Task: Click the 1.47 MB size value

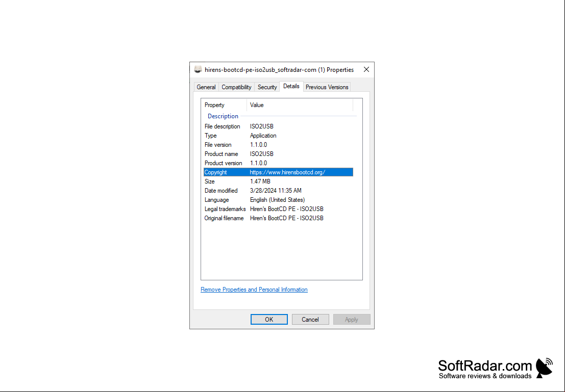Action: pos(260,181)
